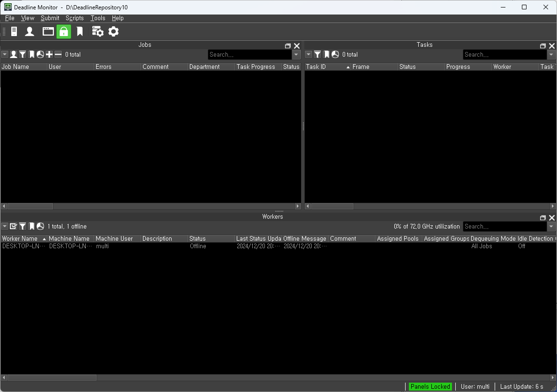Click the Dequeuing Mode column header
Screen dimensions: 557x392
tap(493, 239)
